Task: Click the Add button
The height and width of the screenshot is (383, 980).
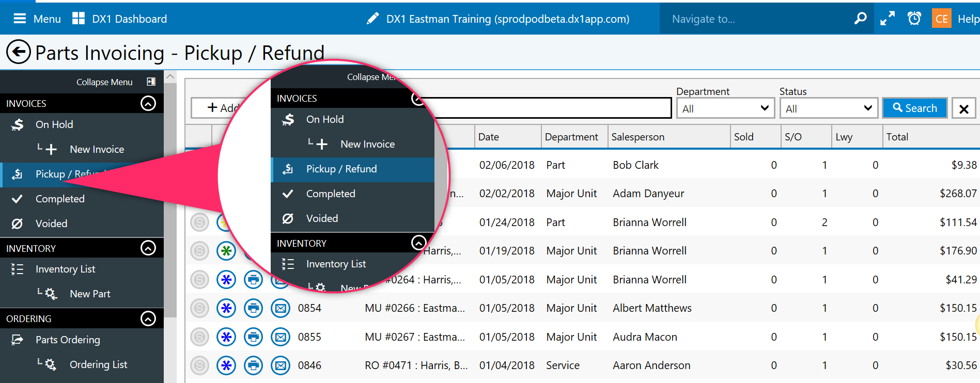Action: tap(224, 108)
